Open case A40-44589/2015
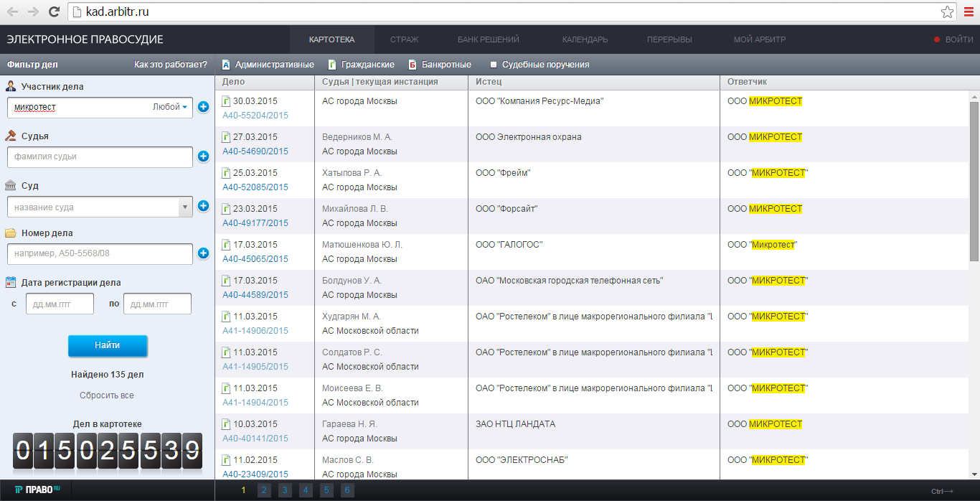The image size is (980, 501). tap(255, 295)
